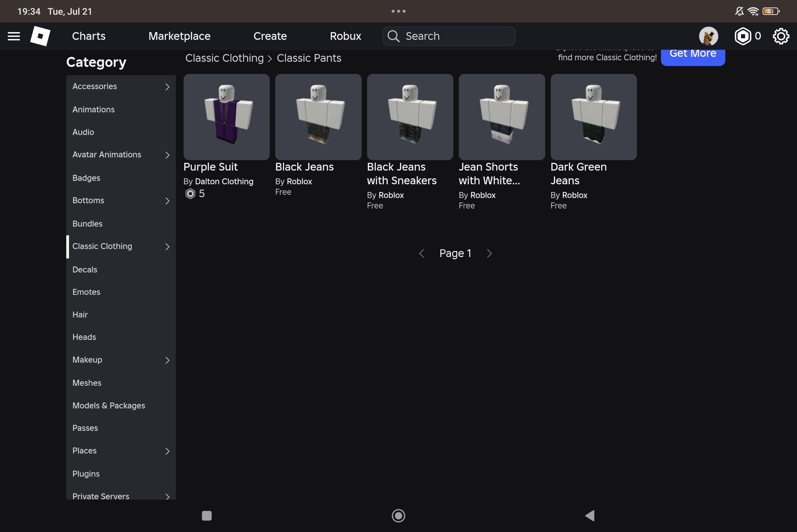Image resolution: width=797 pixels, height=532 pixels.
Task: Tap the Android recent apps square
Action: tap(207, 516)
